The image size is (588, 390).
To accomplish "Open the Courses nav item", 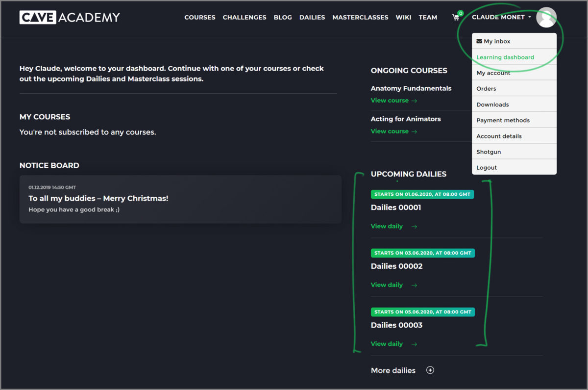I will tap(200, 17).
